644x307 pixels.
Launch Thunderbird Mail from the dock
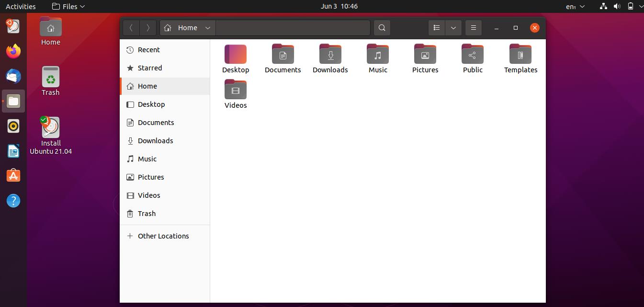pos(13,76)
